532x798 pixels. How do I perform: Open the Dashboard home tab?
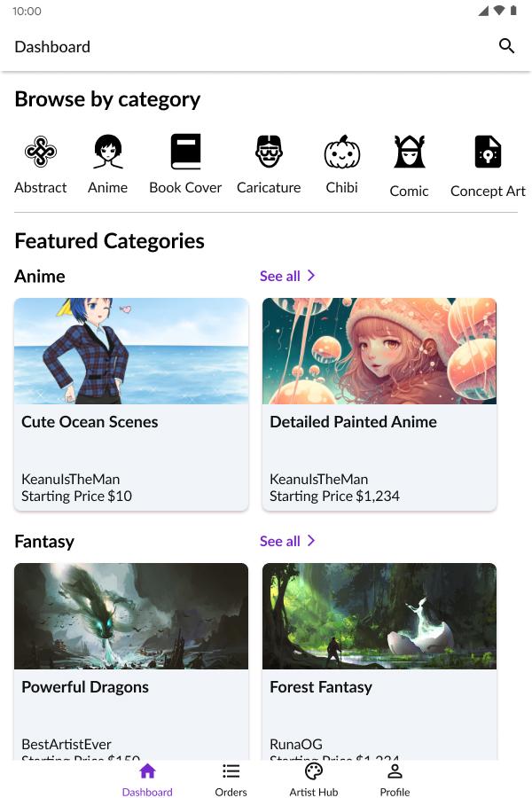(147, 779)
